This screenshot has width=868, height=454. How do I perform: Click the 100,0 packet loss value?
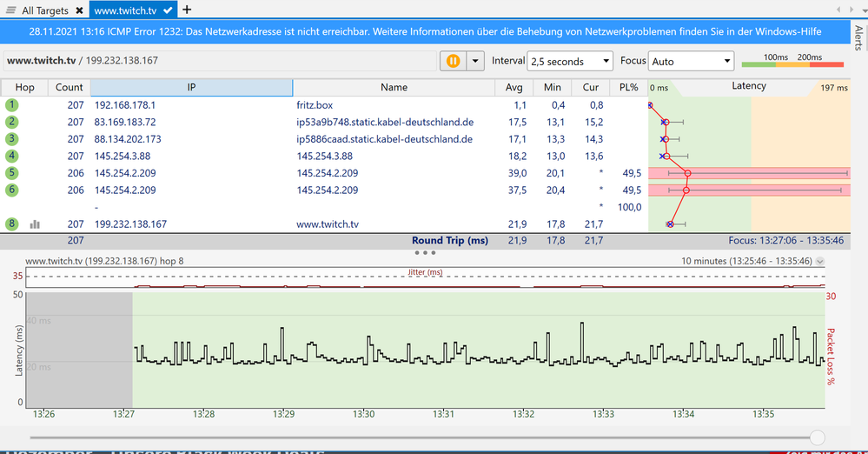(629, 207)
